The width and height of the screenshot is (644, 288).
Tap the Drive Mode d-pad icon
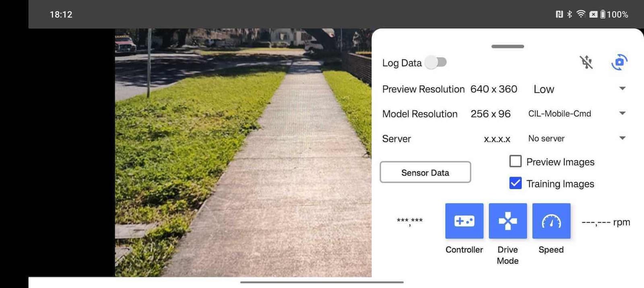click(x=508, y=221)
